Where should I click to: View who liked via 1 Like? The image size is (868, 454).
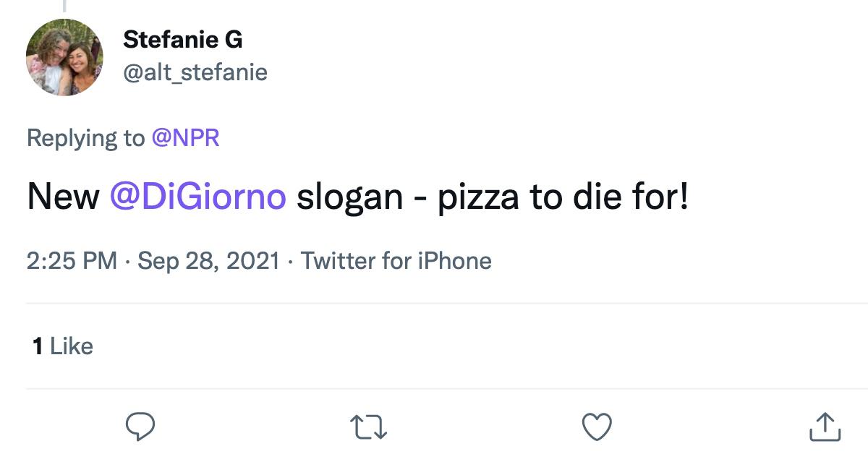63,346
